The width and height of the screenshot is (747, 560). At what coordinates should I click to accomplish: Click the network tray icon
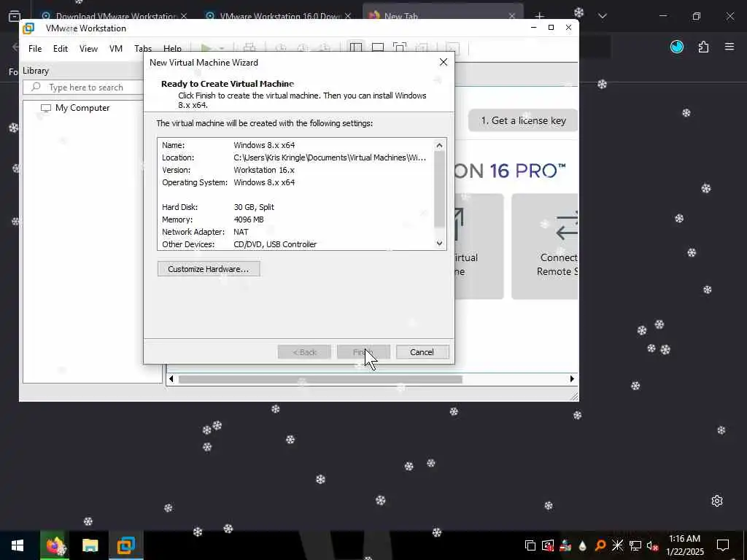pyautogui.click(x=635, y=545)
